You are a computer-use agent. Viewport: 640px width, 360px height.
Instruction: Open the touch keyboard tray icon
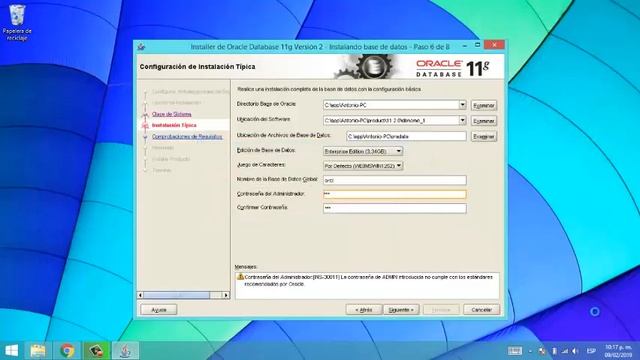coord(515,351)
